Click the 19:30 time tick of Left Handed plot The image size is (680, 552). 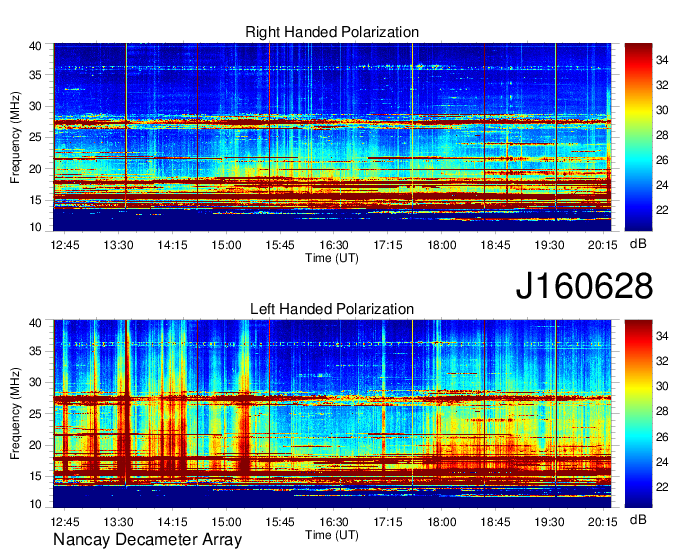549,521
